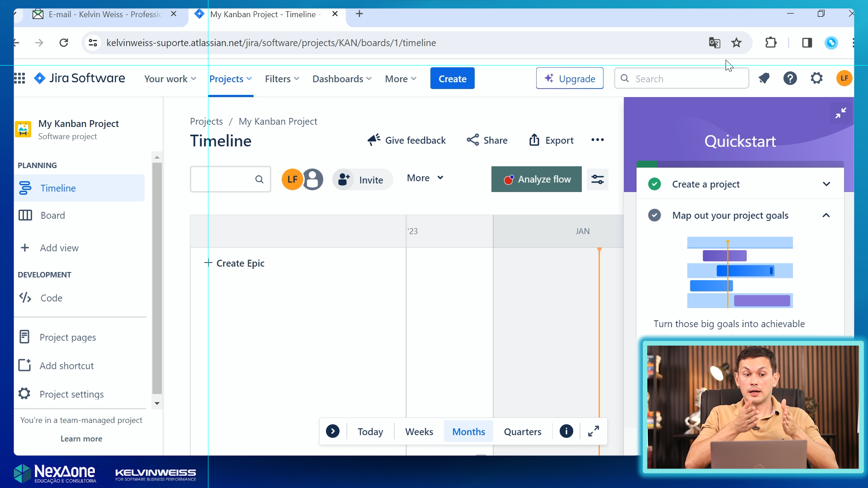Switch timeline to Months view
The width and height of the screenshot is (868, 488).
tap(468, 432)
